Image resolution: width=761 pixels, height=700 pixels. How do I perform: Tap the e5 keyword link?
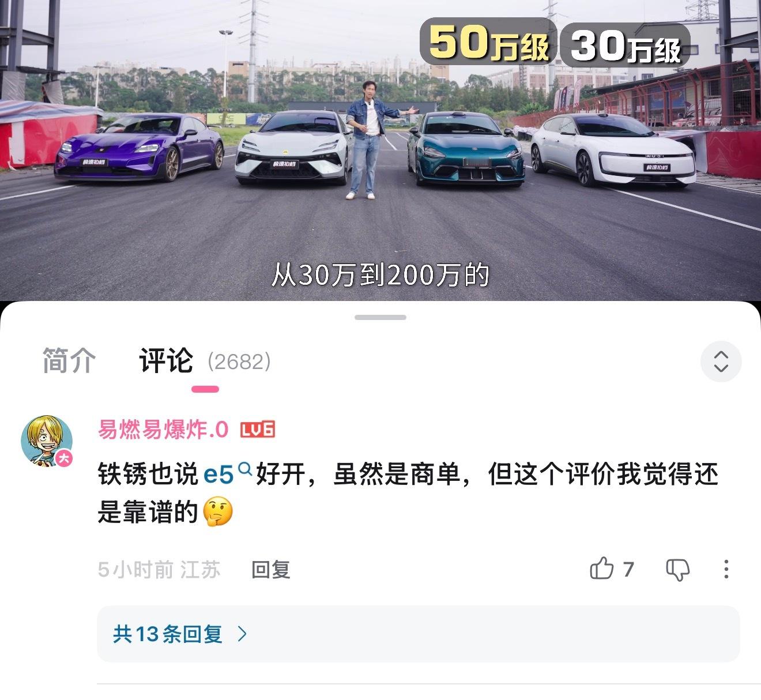pos(218,475)
